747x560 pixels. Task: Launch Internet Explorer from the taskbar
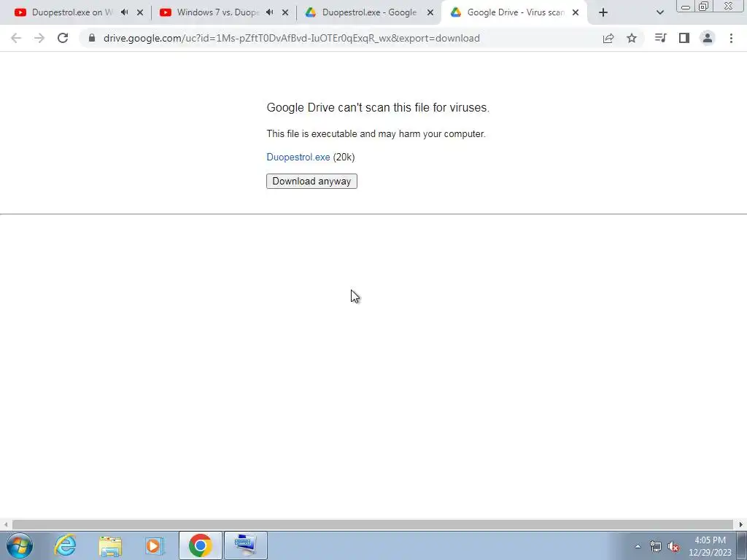pyautogui.click(x=65, y=545)
